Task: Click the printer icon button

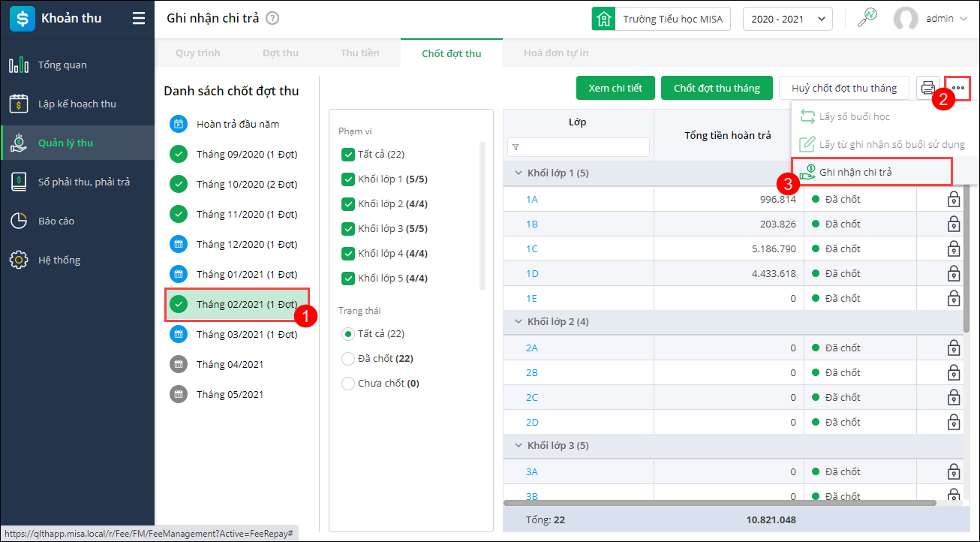Action: [928, 88]
